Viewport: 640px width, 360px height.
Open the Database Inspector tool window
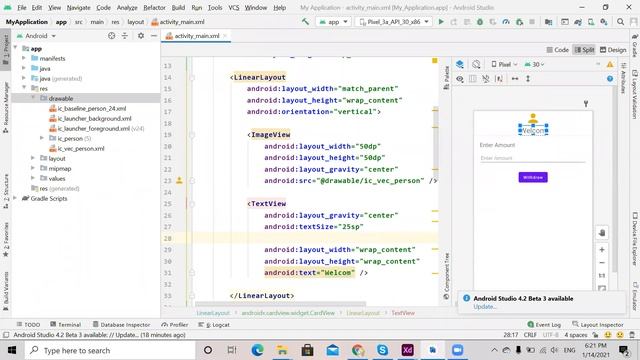(121, 324)
